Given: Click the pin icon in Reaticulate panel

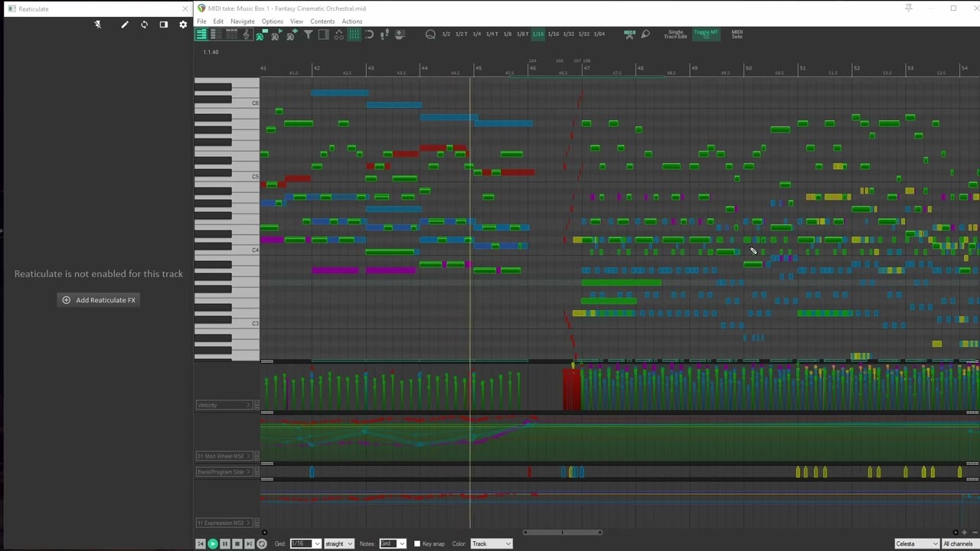Looking at the screenshot, I should pyautogui.click(x=98, y=24).
